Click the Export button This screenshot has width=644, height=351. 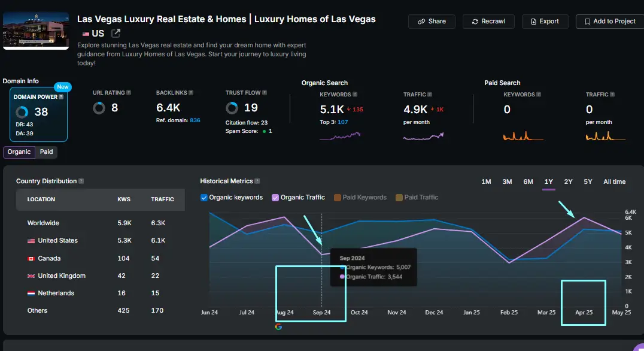(545, 22)
